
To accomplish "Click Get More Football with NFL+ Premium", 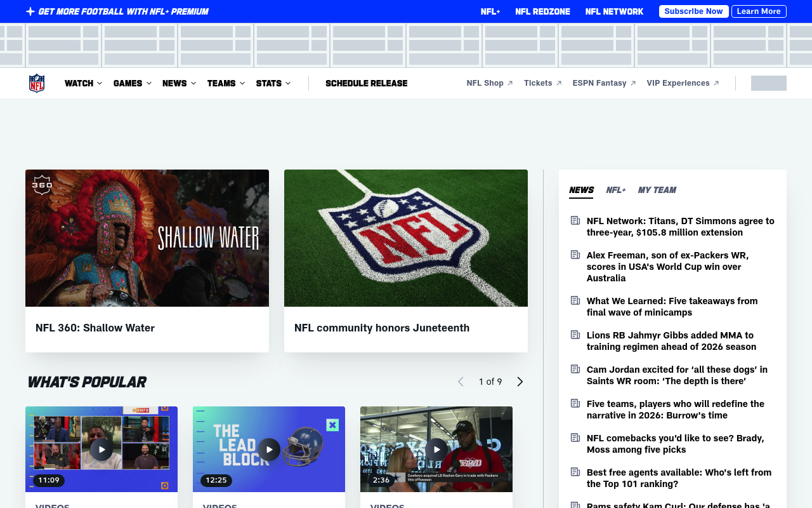I will pyautogui.click(x=123, y=11).
